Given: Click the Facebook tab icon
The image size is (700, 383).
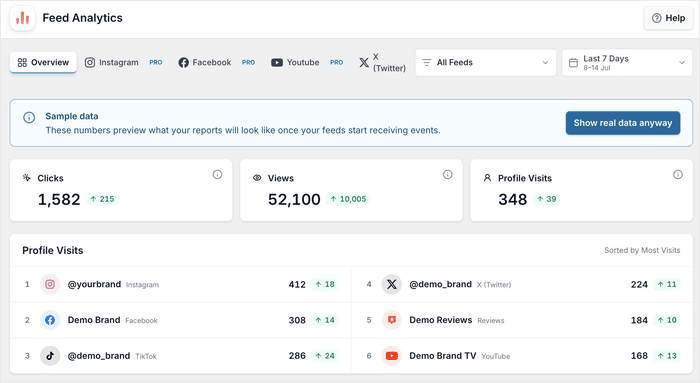Looking at the screenshot, I should [x=183, y=62].
